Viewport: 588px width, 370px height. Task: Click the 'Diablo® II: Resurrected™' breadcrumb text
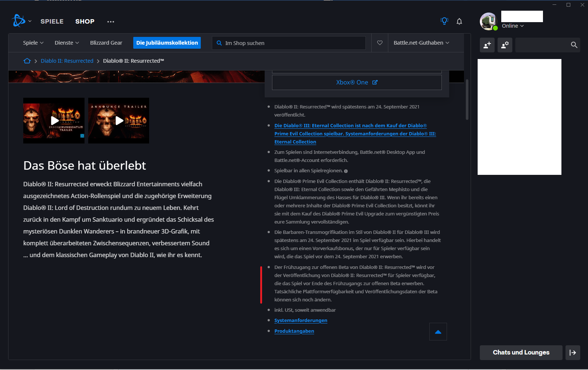click(x=133, y=61)
